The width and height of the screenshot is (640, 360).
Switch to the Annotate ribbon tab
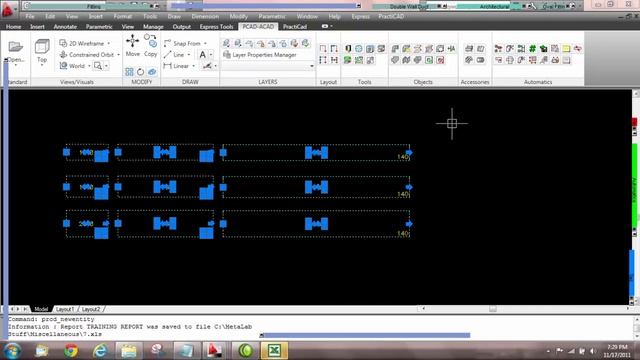point(65,27)
